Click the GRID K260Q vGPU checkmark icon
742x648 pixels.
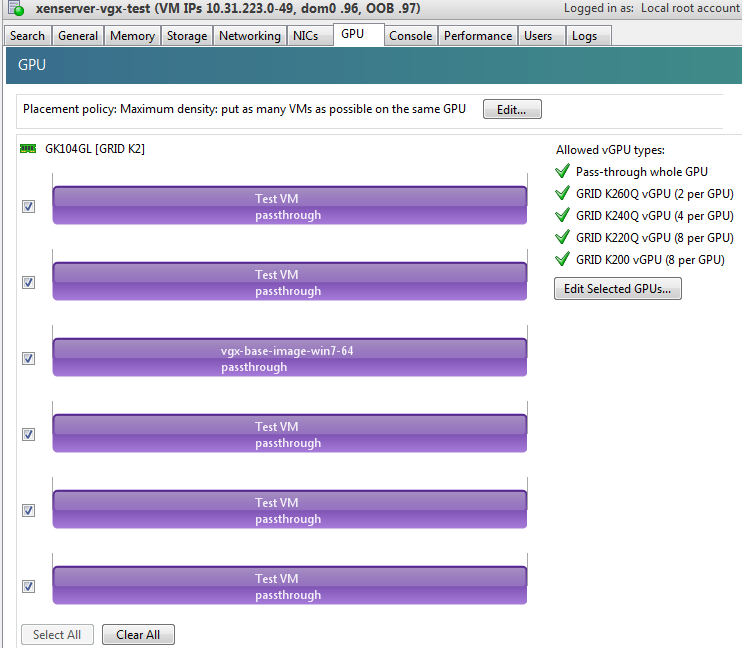(563, 194)
